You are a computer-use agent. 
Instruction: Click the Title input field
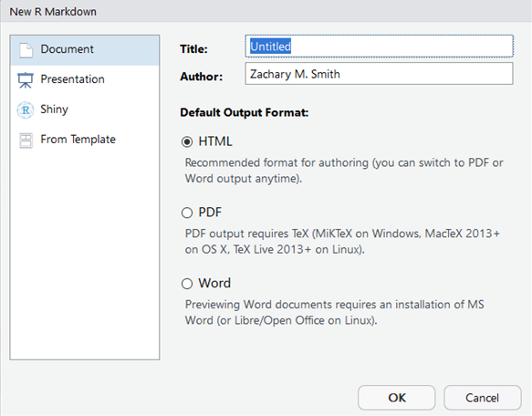(x=379, y=47)
